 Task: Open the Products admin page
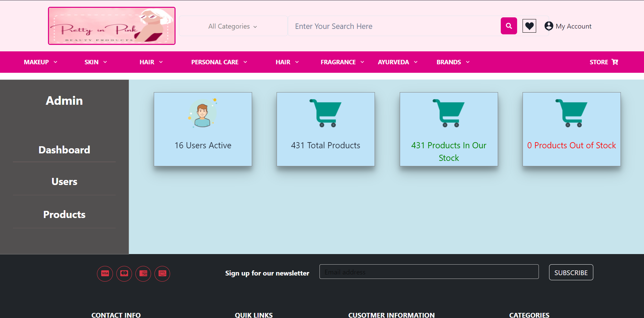click(64, 214)
